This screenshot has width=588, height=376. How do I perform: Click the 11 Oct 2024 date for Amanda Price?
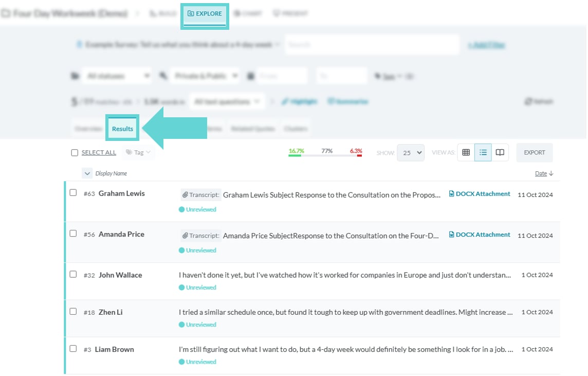pos(535,236)
